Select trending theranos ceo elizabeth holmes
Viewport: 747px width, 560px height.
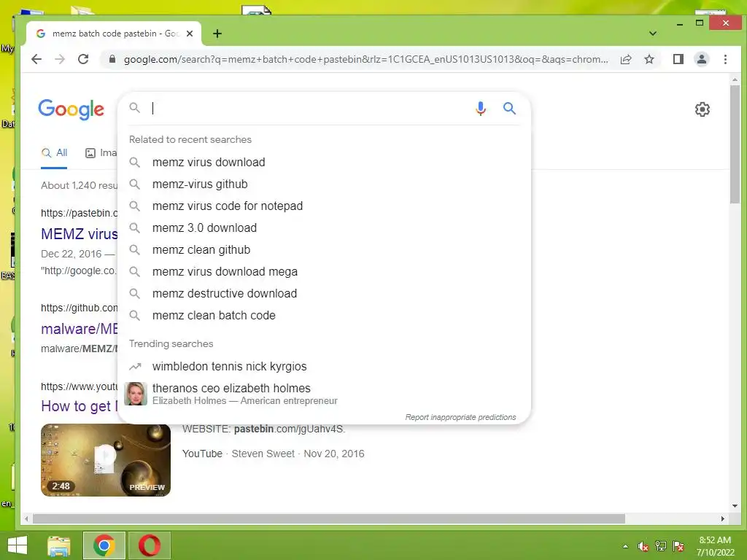pos(324,394)
